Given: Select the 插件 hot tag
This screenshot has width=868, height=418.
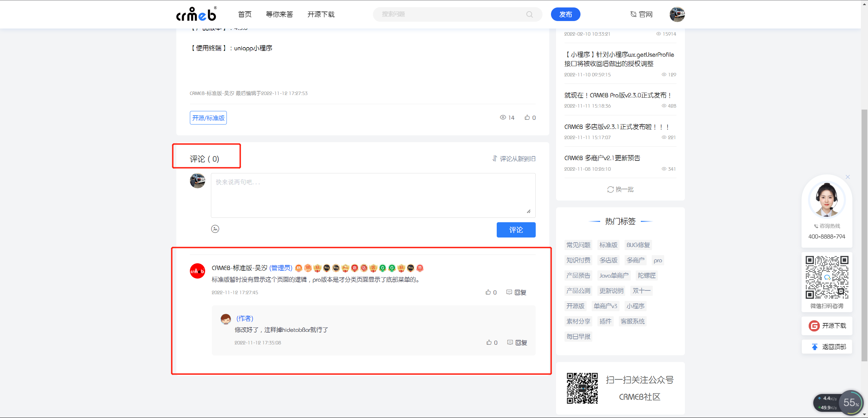Looking at the screenshot, I should coord(606,321).
